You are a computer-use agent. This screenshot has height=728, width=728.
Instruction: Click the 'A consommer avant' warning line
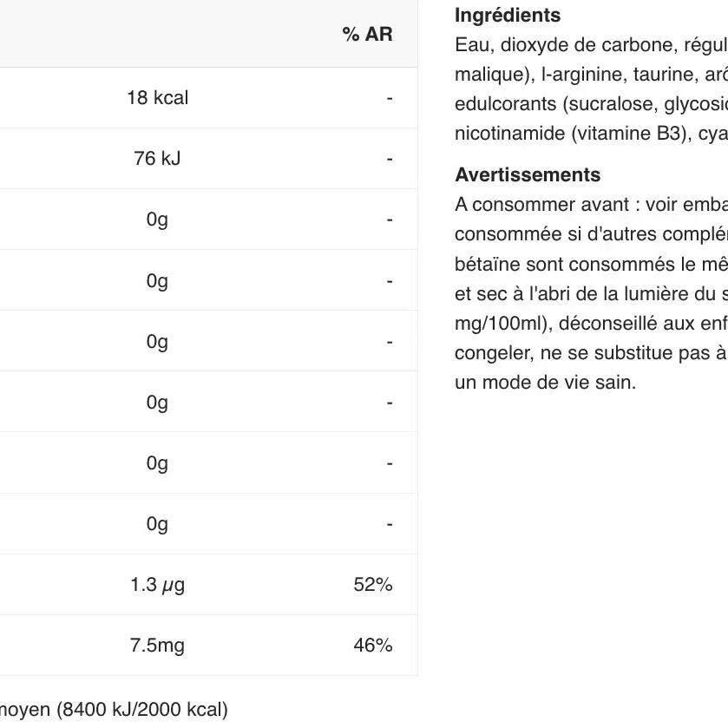point(591,205)
